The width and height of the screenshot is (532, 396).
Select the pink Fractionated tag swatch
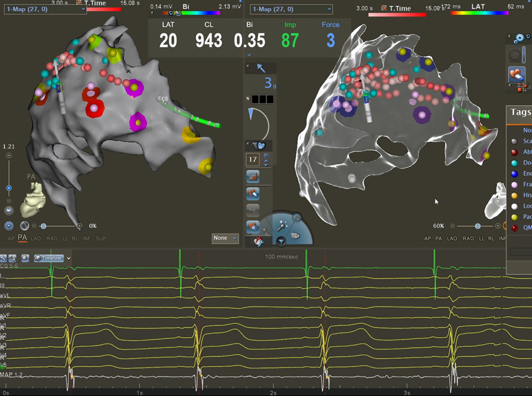pos(515,185)
